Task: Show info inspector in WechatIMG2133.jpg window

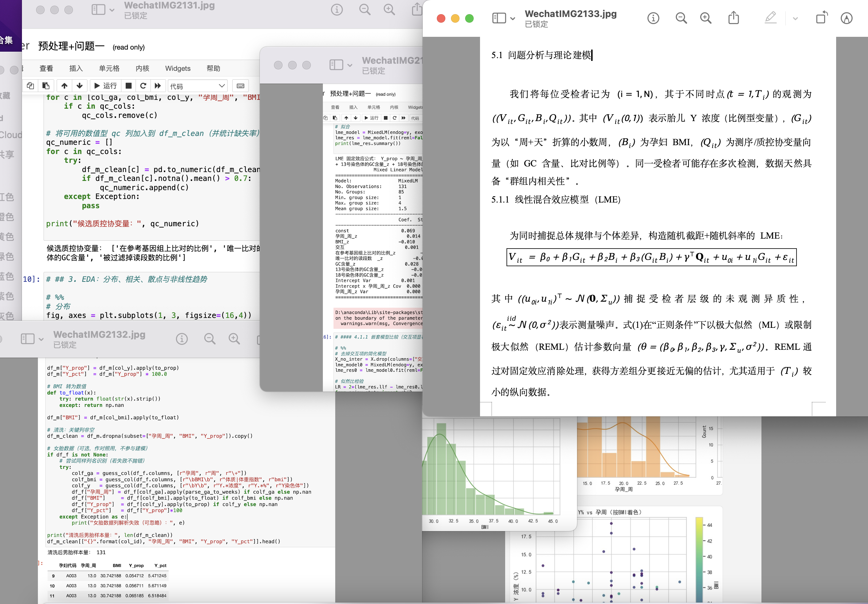Action: click(653, 18)
